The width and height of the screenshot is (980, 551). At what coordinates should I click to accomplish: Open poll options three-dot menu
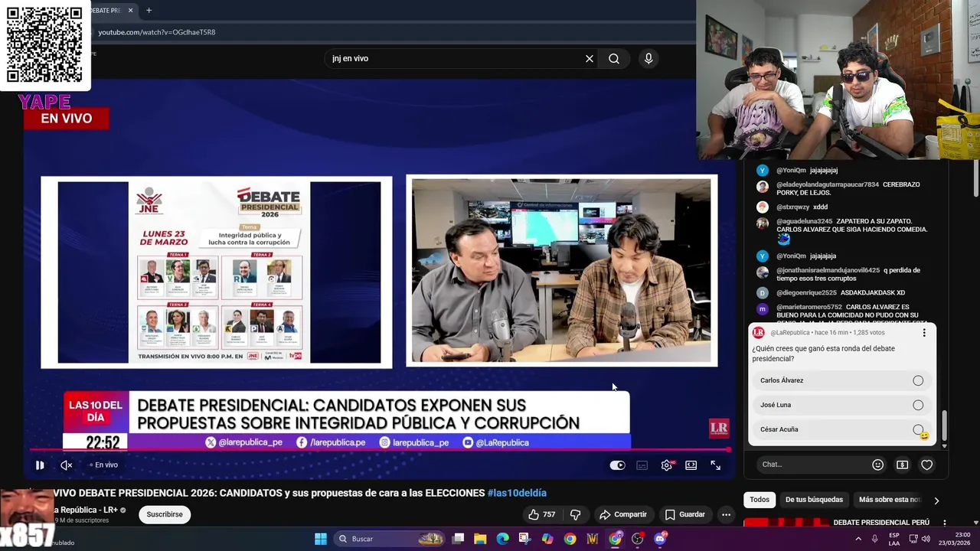pos(924,332)
